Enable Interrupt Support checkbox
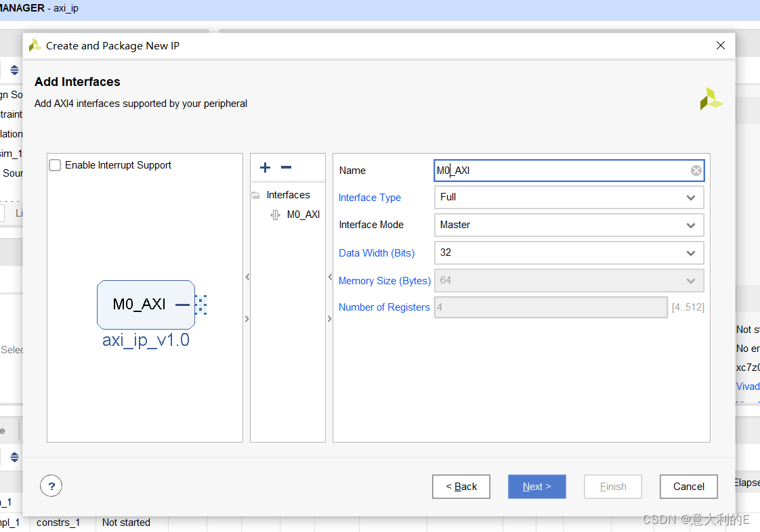Viewport: 760px width, 532px height. point(56,165)
